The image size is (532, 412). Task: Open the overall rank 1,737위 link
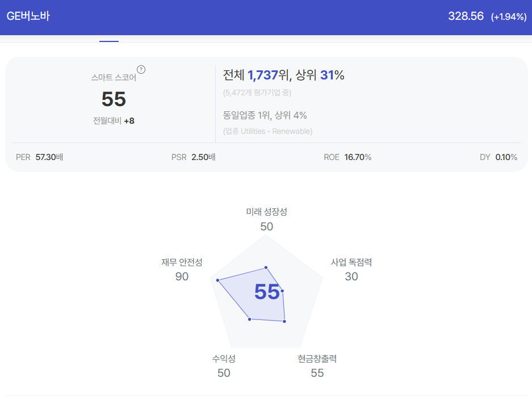coord(269,75)
